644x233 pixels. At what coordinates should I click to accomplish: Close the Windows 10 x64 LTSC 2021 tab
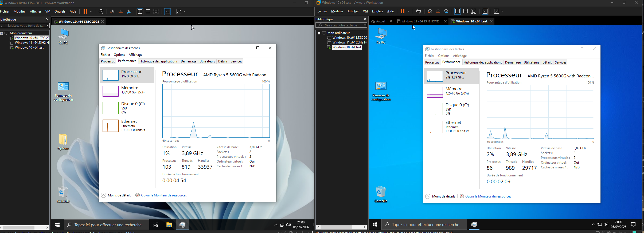click(102, 22)
